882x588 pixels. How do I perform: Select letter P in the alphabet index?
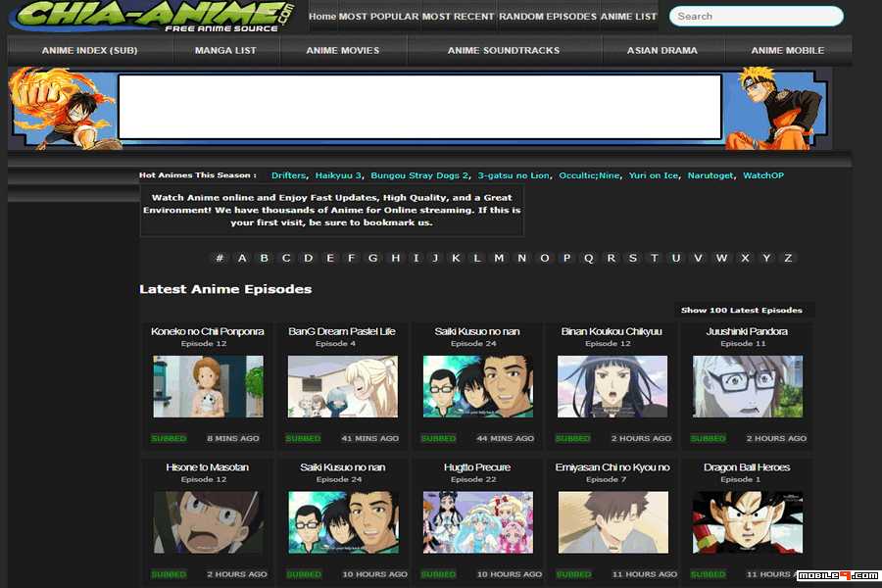(567, 258)
